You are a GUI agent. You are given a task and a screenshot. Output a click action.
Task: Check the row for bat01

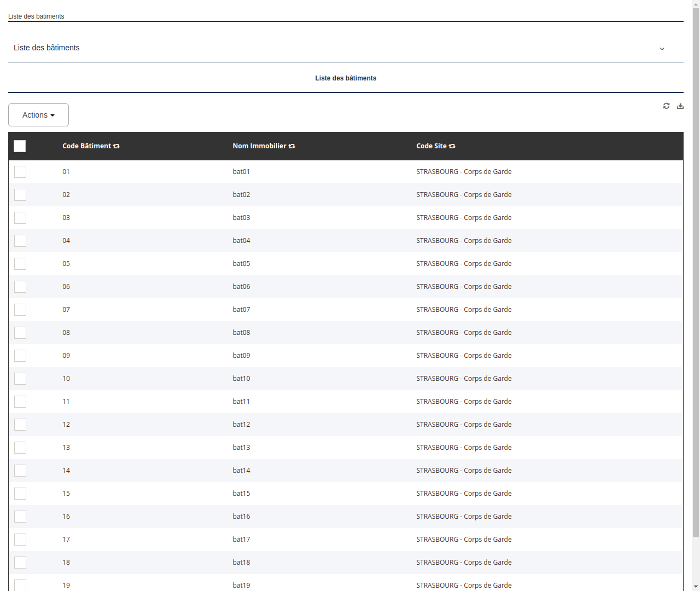pyautogui.click(x=20, y=171)
